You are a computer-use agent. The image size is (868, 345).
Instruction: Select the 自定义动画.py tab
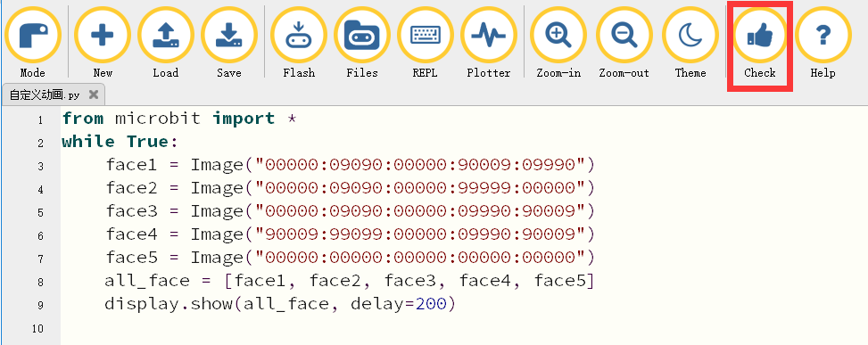pyautogui.click(x=45, y=95)
